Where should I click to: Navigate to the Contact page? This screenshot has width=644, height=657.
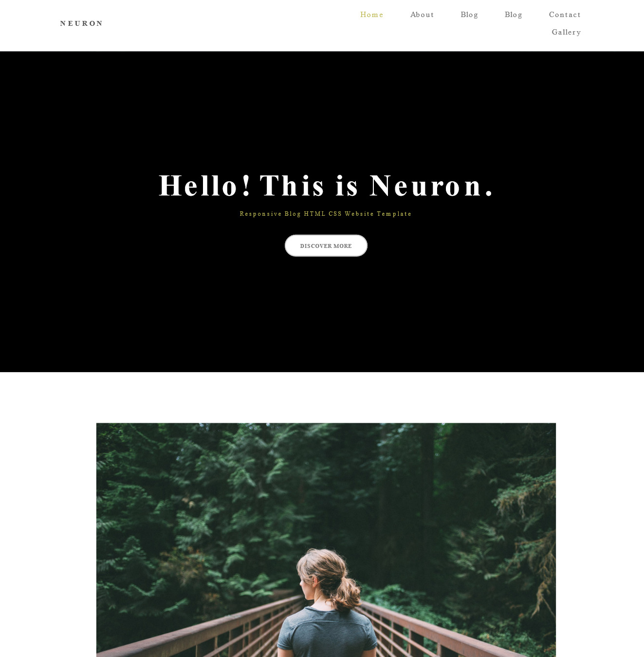[x=565, y=15]
